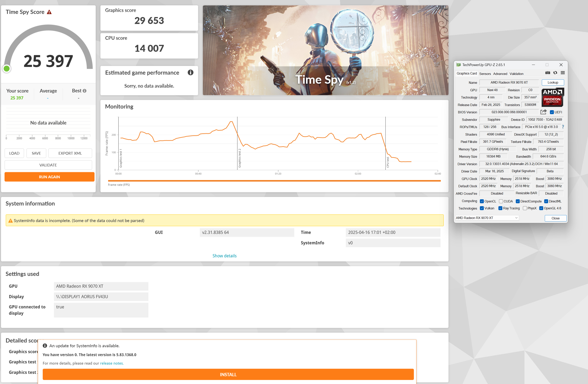The width and height of the screenshot is (588, 384).
Task: Click the BIOS export share icon
Action: (543, 112)
